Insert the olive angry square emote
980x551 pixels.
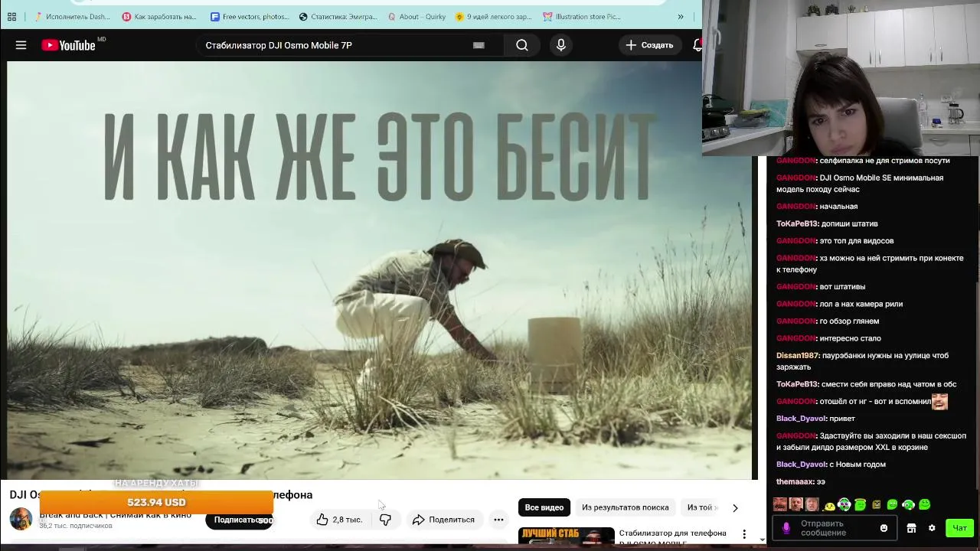(x=876, y=504)
